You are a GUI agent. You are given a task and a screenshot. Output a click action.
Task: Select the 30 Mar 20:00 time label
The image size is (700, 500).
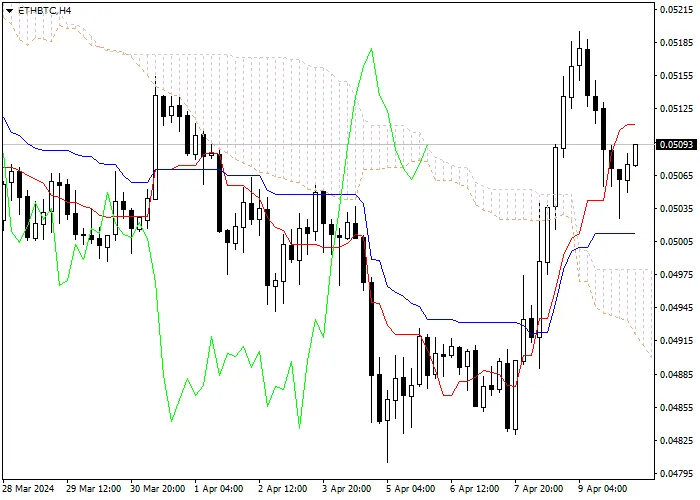tap(158, 489)
